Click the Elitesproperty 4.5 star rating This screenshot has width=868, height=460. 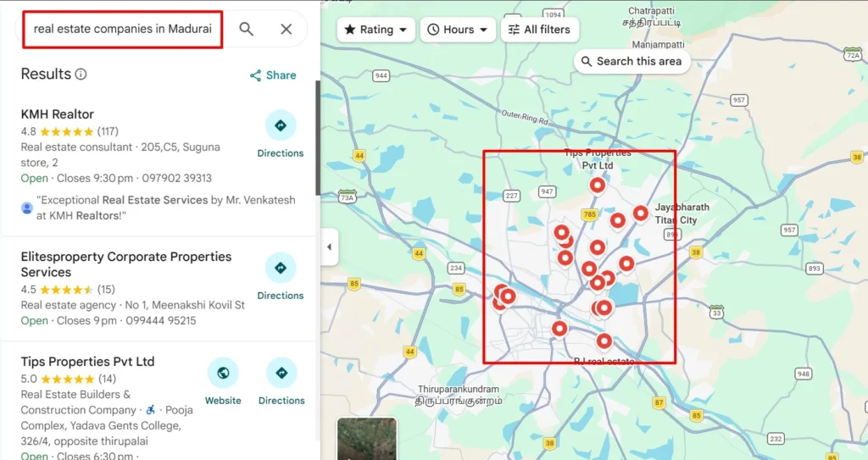(68, 290)
